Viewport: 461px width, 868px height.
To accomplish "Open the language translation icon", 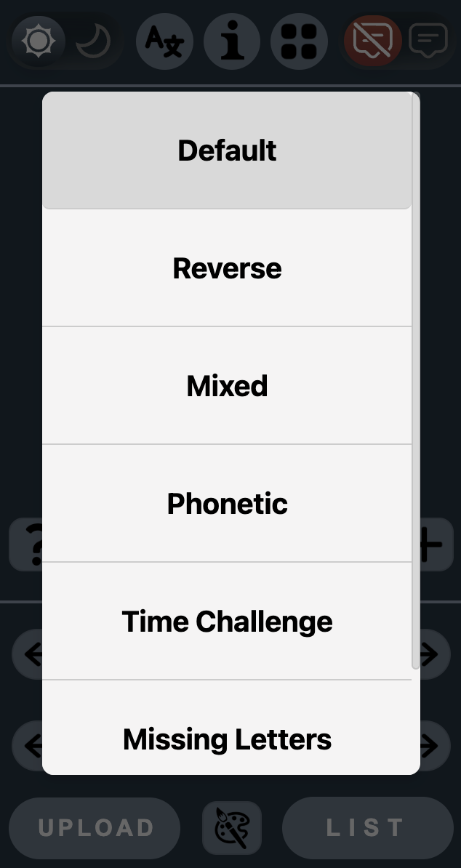I will (x=164, y=41).
